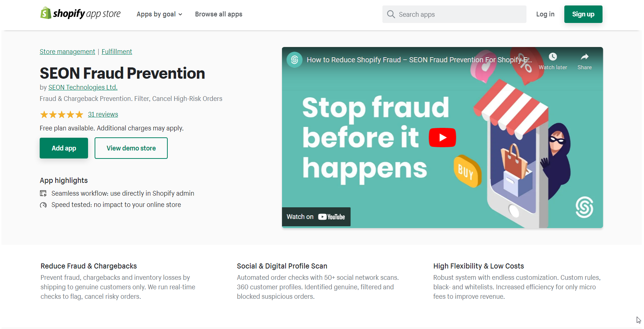Screen dimensions: 644x329
Task: Click the View demo store button
Action: (x=131, y=148)
